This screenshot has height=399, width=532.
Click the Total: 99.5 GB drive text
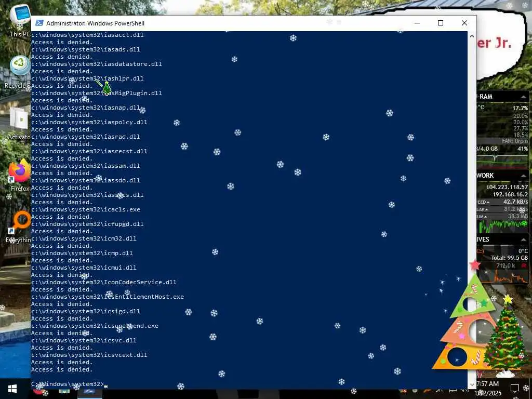pyautogui.click(x=509, y=258)
